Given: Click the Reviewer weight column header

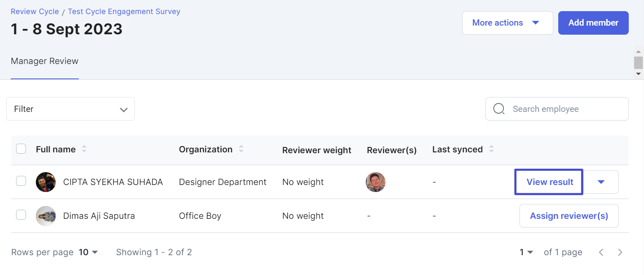Looking at the screenshot, I should [317, 150].
